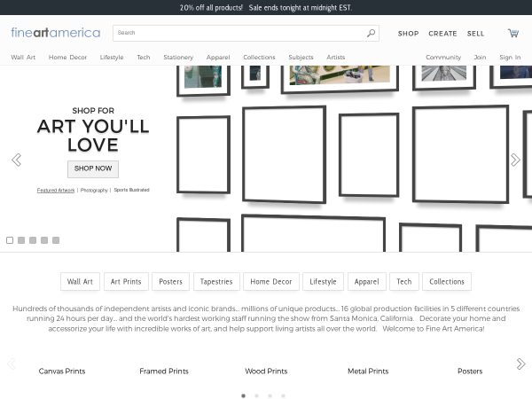Open the SHOP header menu
The width and height of the screenshot is (532, 399).
(x=408, y=34)
